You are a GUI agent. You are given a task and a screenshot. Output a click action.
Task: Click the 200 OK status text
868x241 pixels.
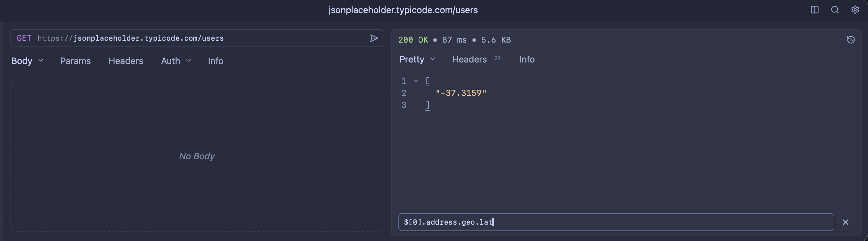tap(413, 40)
